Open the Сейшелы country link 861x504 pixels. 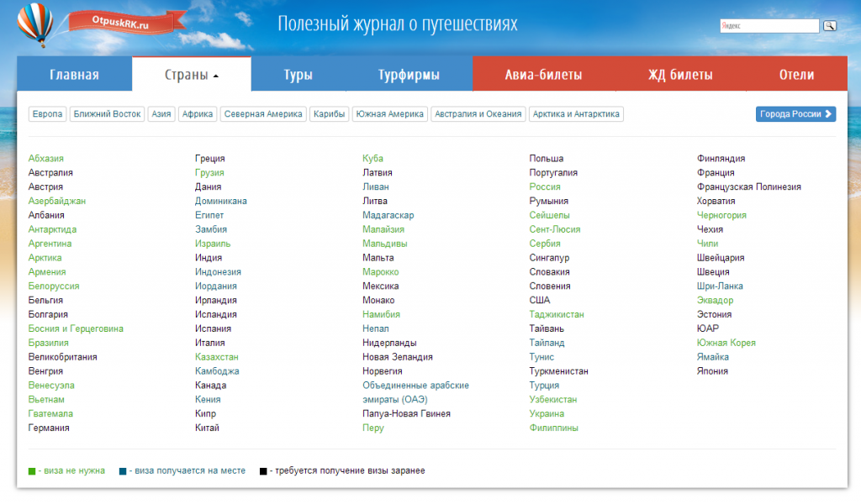click(x=550, y=216)
